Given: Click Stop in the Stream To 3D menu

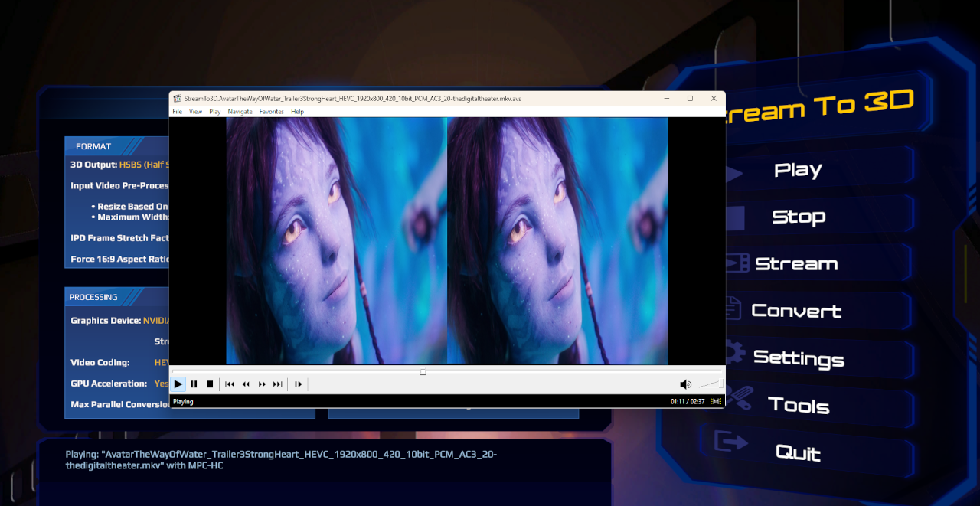Looking at the screenshot, I should point(798,217).
